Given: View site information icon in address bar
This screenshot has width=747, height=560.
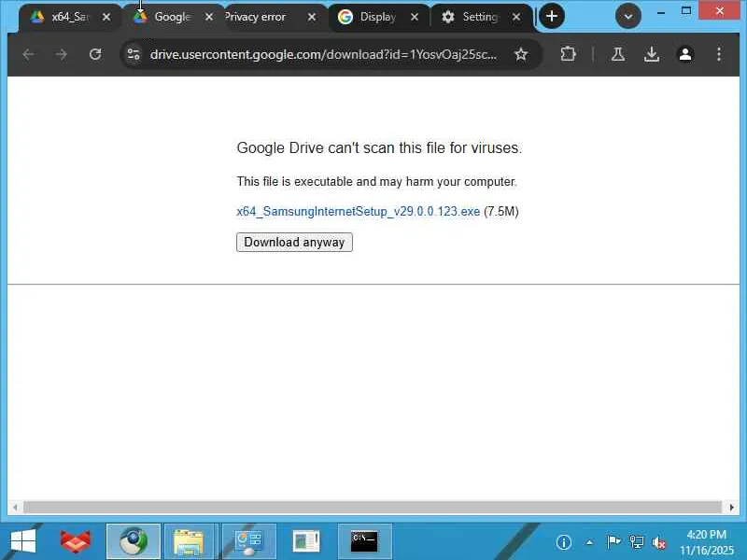Looking at the screenshot, I should tap(134, 54).
